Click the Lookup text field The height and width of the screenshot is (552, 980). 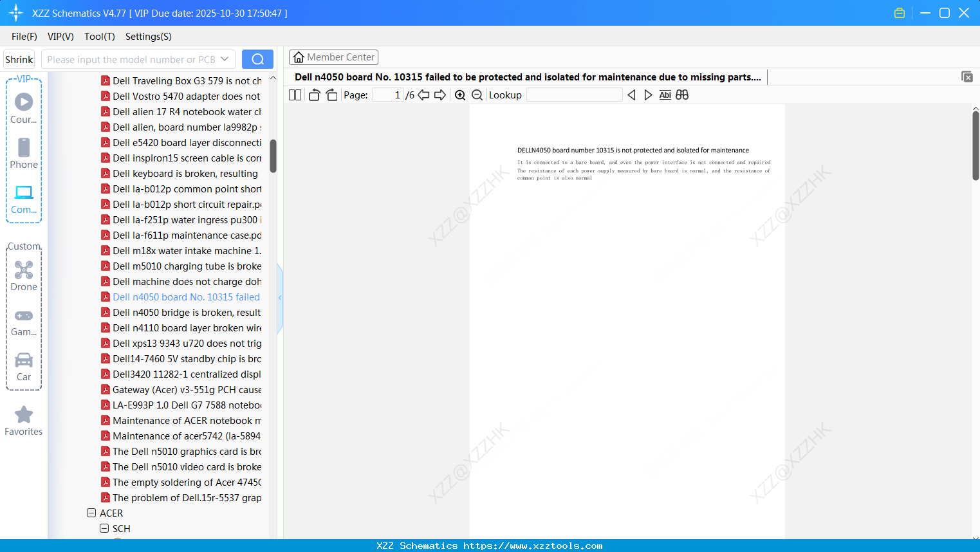tap(574, 95)
